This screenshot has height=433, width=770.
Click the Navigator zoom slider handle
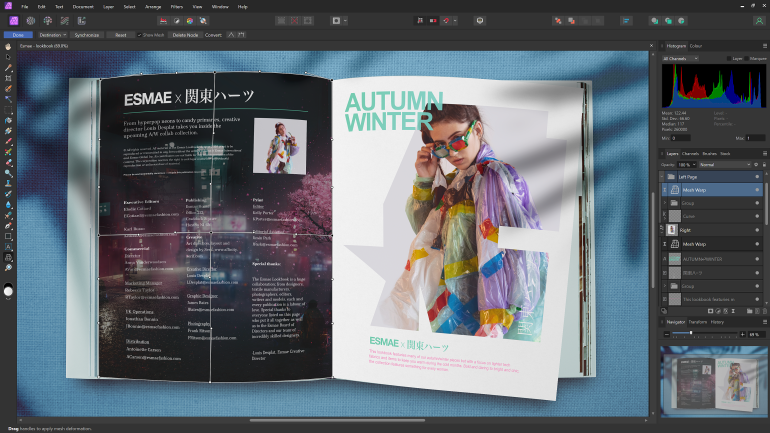(x=691, y=333)
